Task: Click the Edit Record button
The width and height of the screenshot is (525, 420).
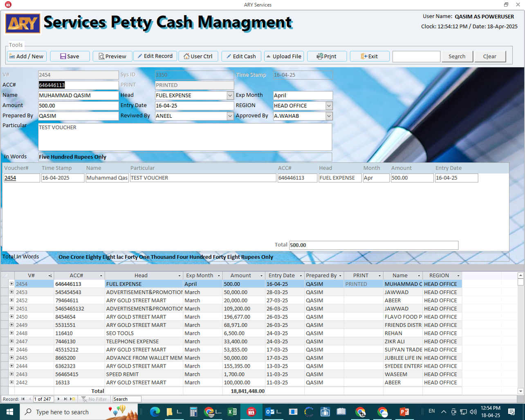Action: click(155, 56)
